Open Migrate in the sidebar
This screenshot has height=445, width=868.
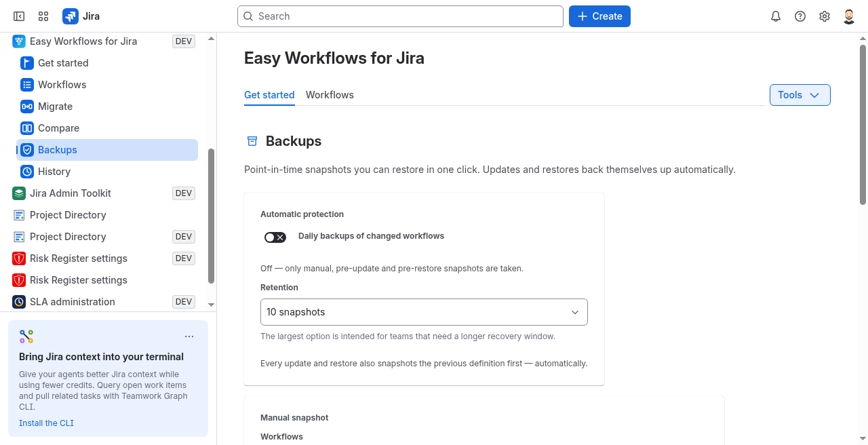click(107, 107)
